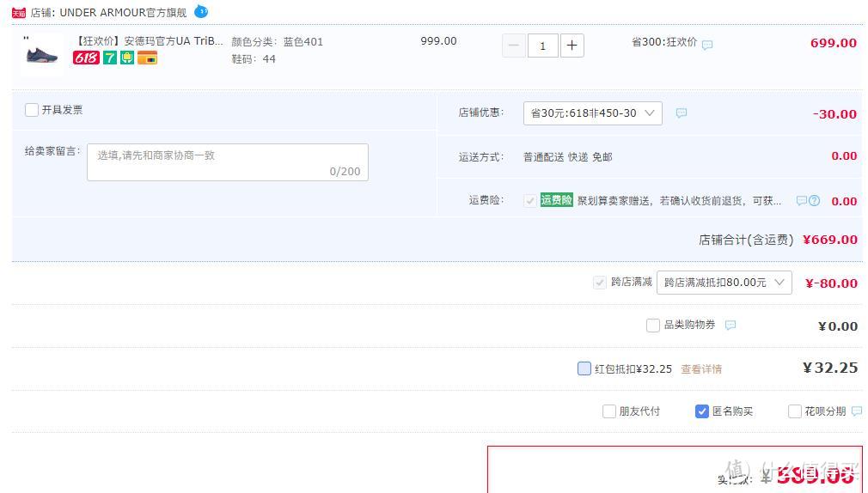This screenshot has height=493, width=868.
Task: Click the green 7-day return badge
Action: (110, 58)
